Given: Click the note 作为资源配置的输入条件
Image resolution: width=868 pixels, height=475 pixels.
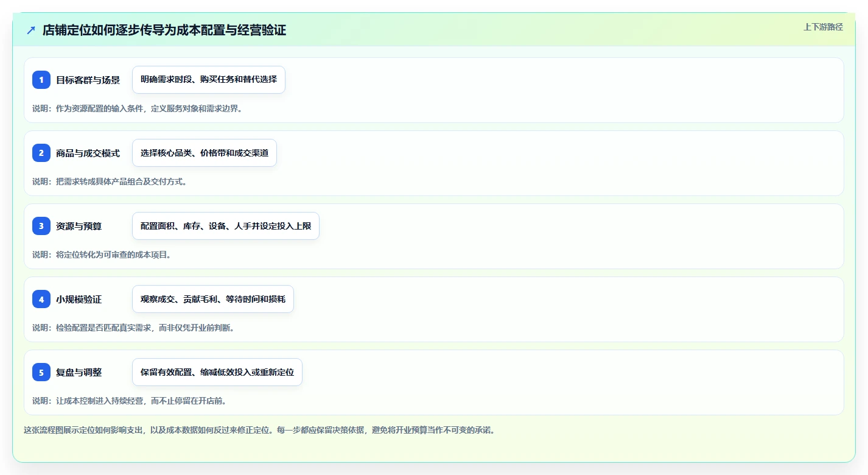Looking at the screenshot, I should [100, 108].
